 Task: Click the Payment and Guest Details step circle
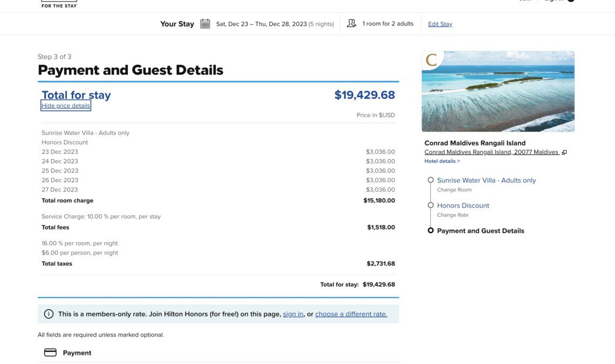(x=431, y=230)
